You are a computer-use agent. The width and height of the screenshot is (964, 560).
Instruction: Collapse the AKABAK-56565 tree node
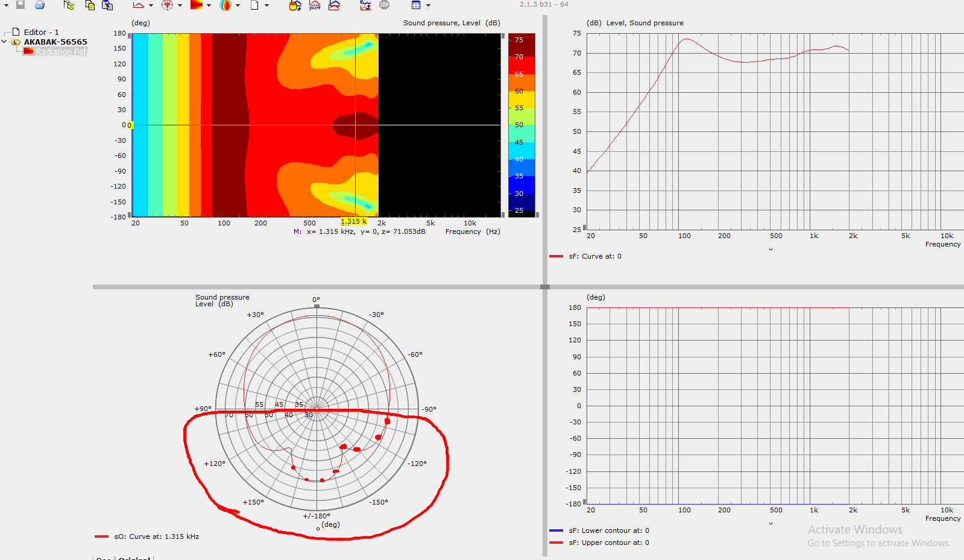click(x=4, y=42)
